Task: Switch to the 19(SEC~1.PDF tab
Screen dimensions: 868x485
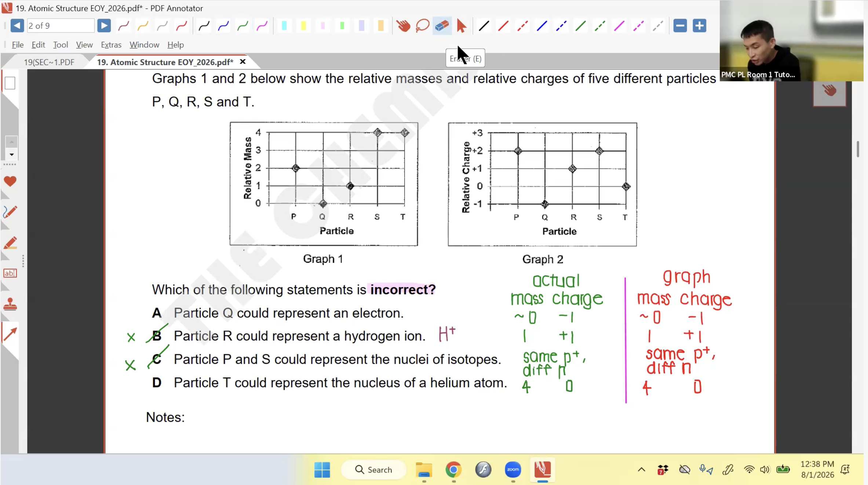Action: tap(49, 62)
